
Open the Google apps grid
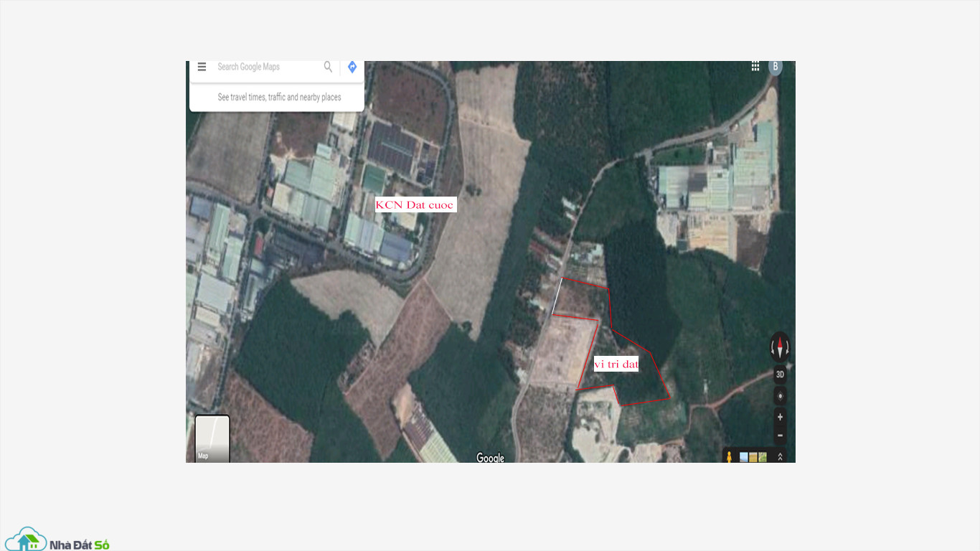click(x=755, y=66)
